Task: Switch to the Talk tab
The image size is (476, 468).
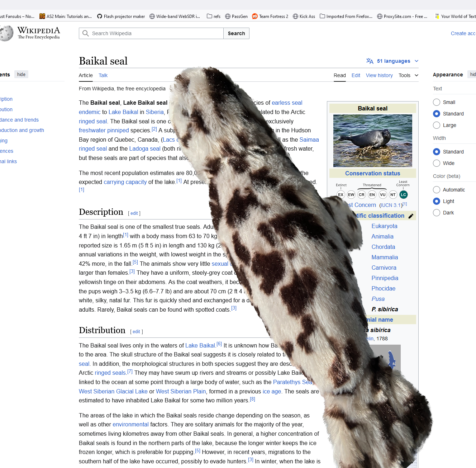Action: (103, 75)
